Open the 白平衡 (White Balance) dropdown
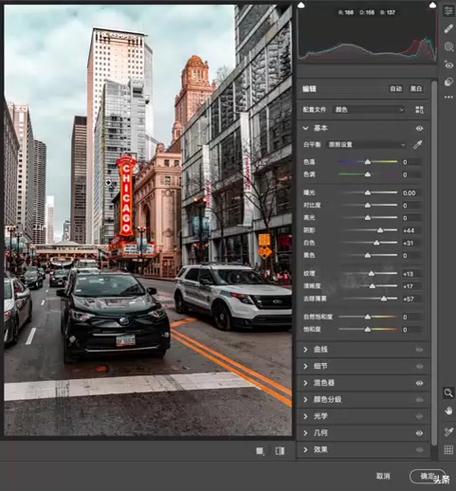Screen dimensions: 456x491 click(x=367, y=145)
